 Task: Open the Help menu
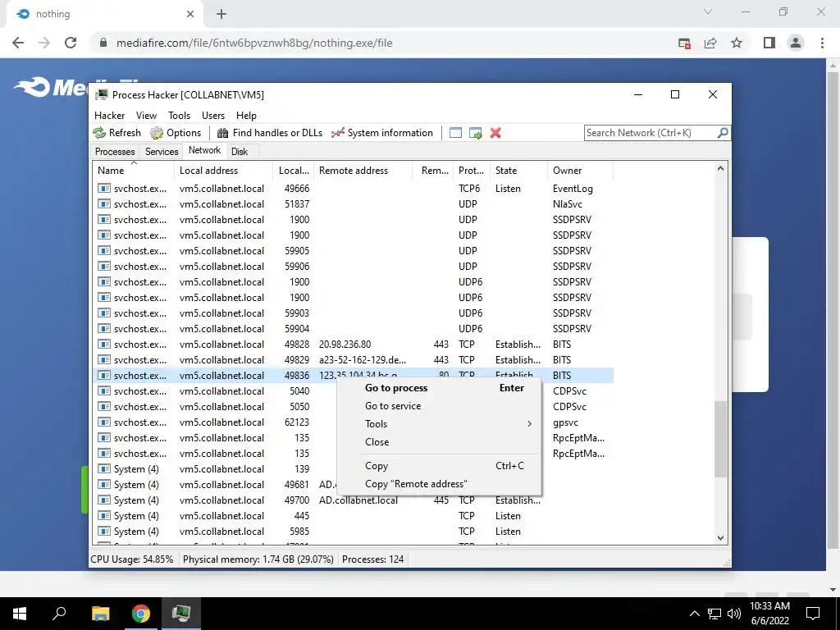(x=246, y=115)
